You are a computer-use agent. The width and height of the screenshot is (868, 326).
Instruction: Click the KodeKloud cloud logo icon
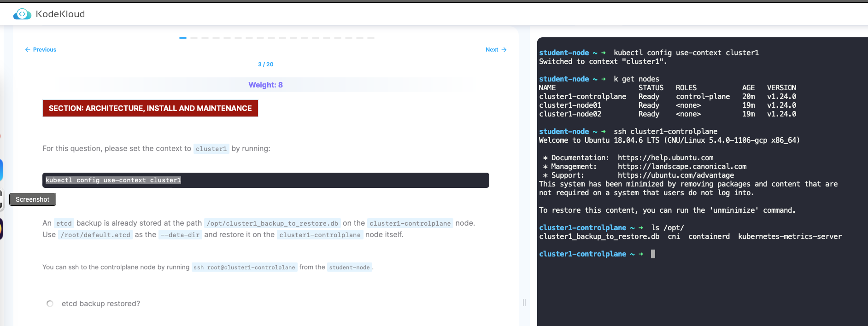pos(22,14)
